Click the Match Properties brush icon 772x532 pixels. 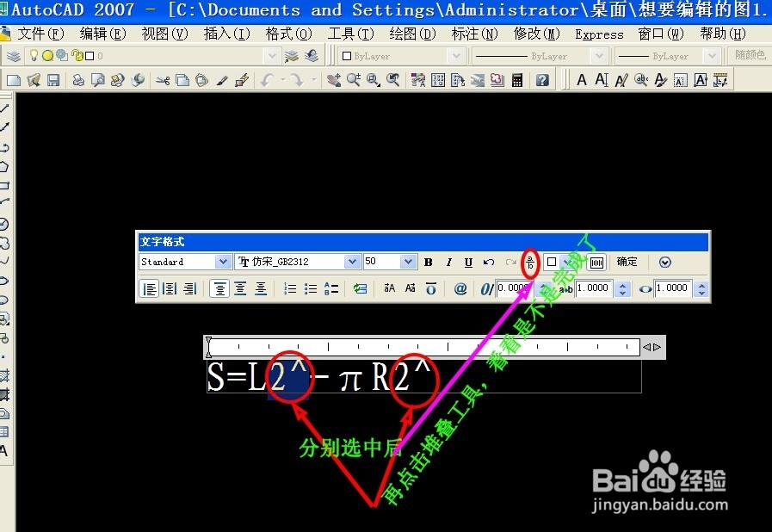point(222,80)
